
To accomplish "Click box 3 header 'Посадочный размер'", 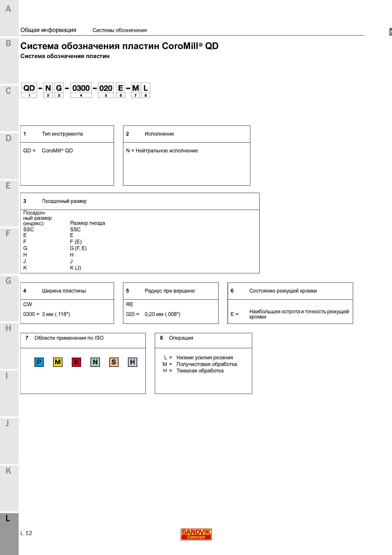I will (64, 201).
